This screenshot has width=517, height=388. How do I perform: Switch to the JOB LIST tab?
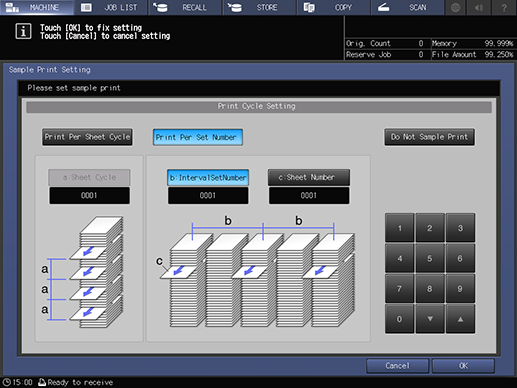[111, 7]
